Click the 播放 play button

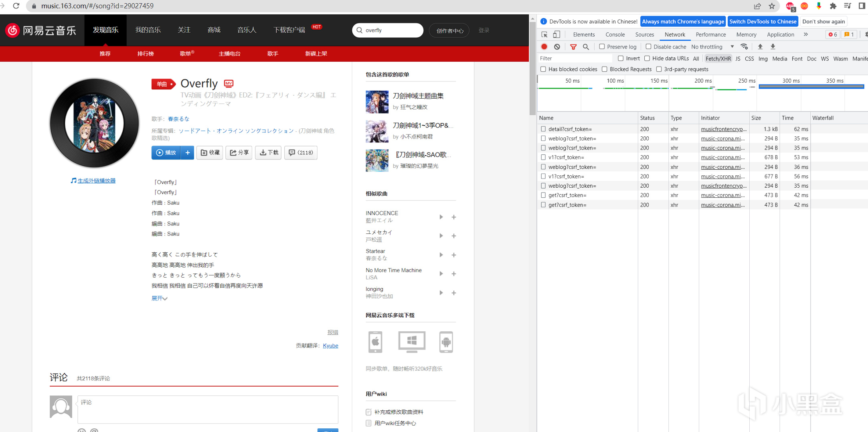pyautogui.click(x=166, y=152)
